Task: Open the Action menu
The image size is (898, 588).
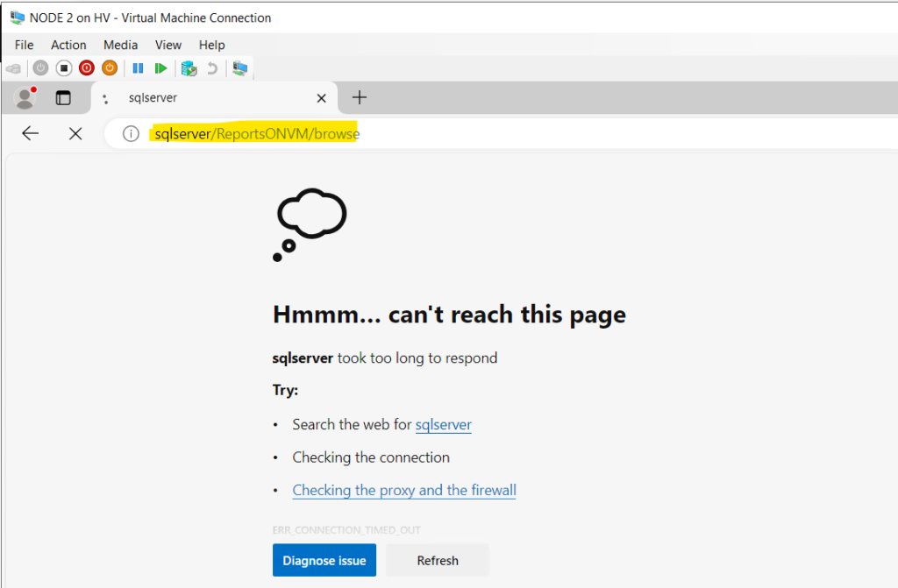Action: (68, 45)
